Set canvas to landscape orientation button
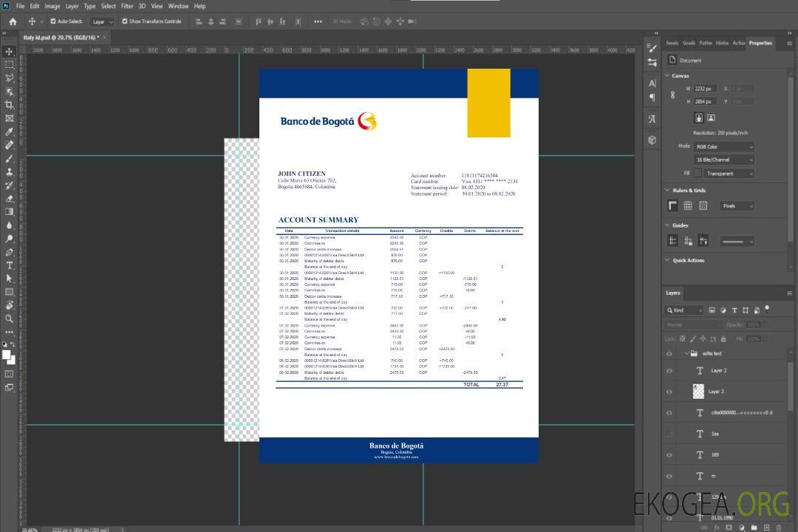 click(711, 118)
